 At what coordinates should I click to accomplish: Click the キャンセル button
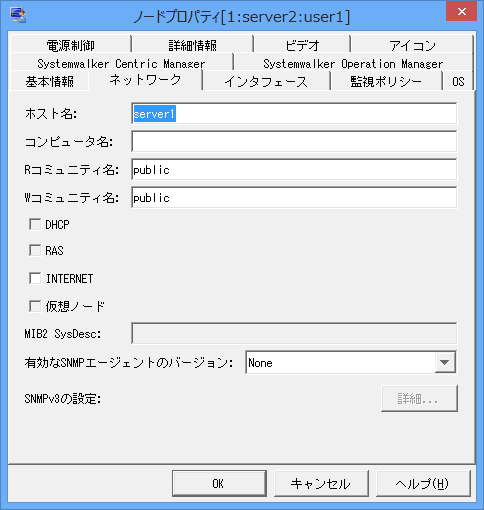pyautogui.click(x=321, y=483)
